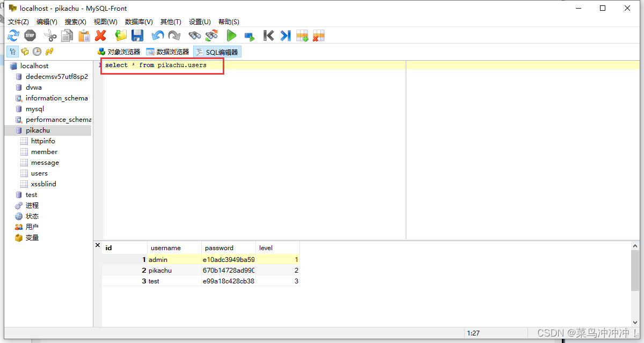Select users table in tree
The image size is (644, 343).
pos(39,173)
